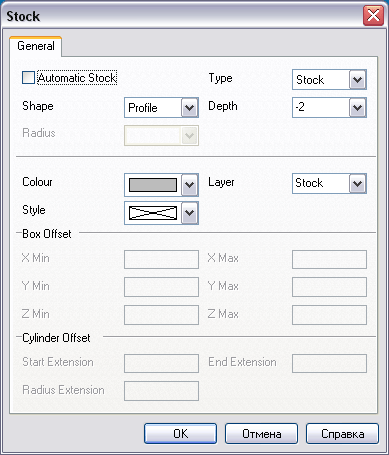Expand the Style dropdown arrow

click(x=189, y=213)
